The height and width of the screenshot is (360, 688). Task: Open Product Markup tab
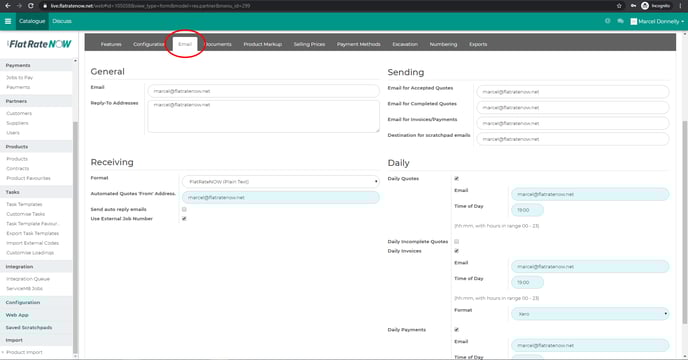coord(263,44)
